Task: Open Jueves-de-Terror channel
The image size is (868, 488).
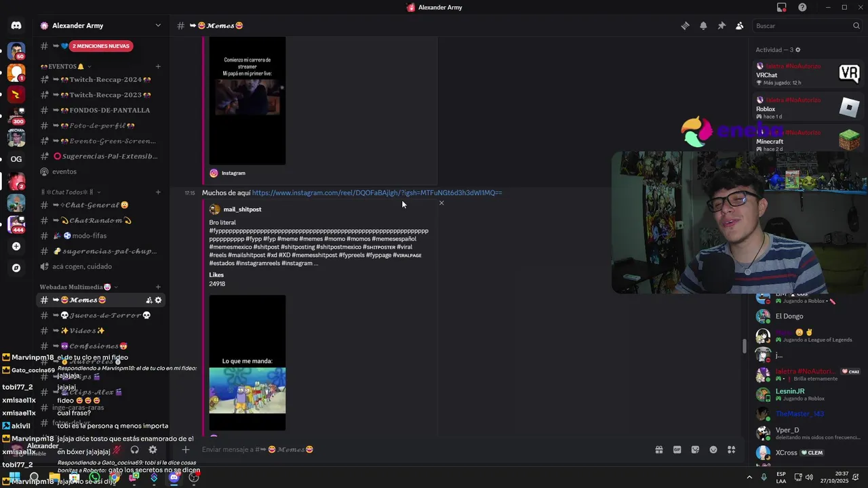Action: (101, 315)
